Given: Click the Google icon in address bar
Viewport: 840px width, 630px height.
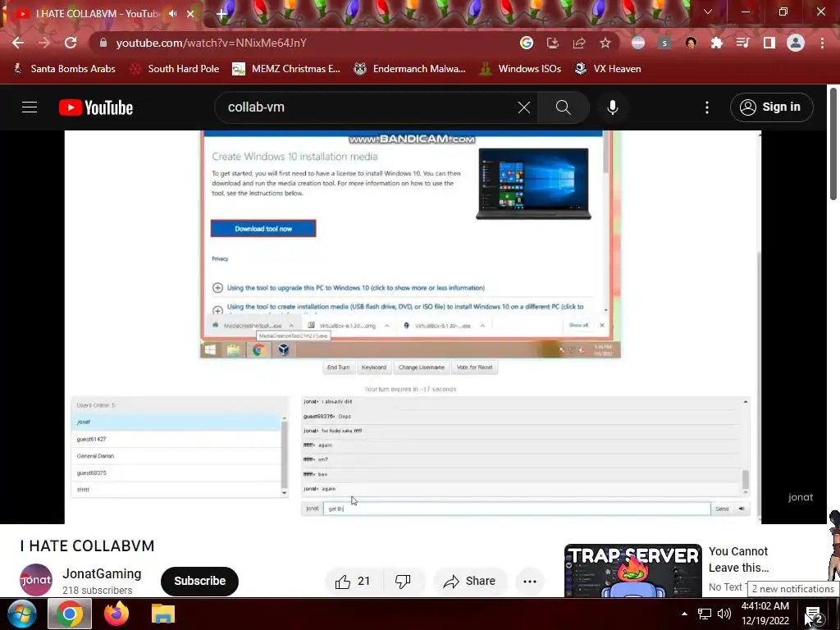Looking at the screenshot, I should (x=527, y=43).
